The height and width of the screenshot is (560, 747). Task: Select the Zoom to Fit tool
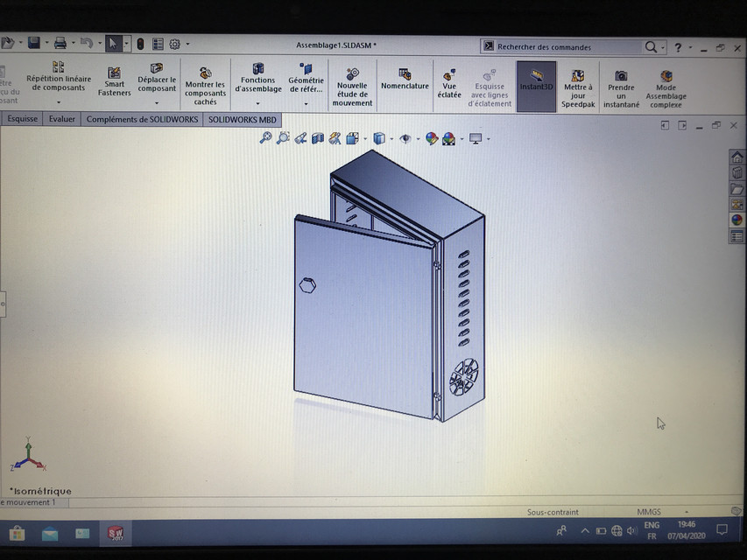coord(265,138)
